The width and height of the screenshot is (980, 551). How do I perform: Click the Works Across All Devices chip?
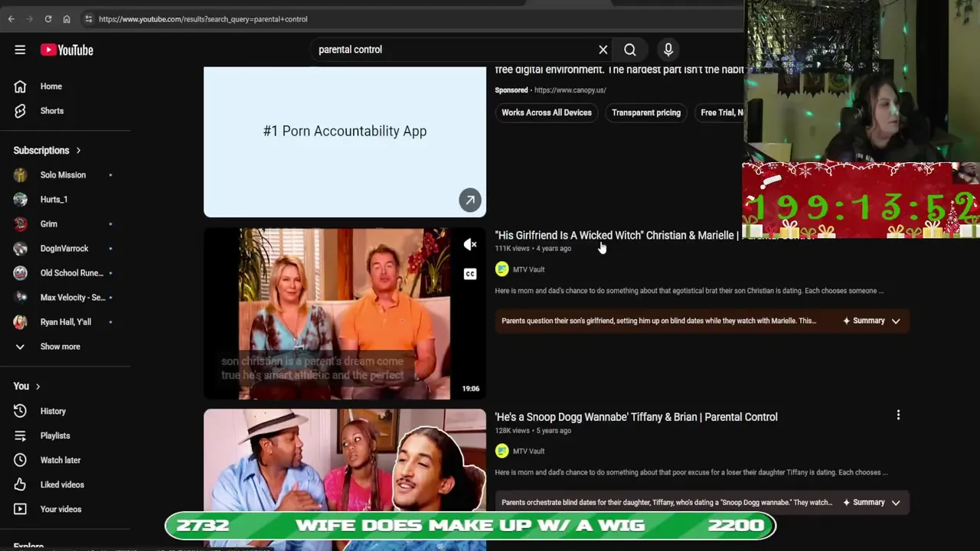click(547, 112)
